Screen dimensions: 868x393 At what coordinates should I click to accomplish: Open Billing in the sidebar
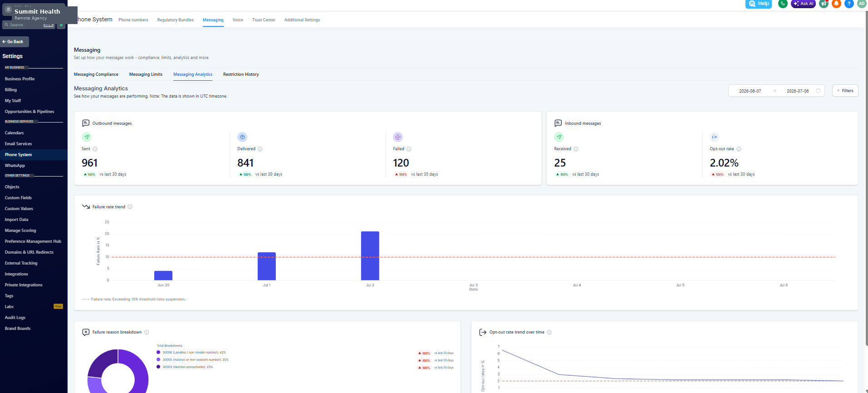(x=11, y=90)
